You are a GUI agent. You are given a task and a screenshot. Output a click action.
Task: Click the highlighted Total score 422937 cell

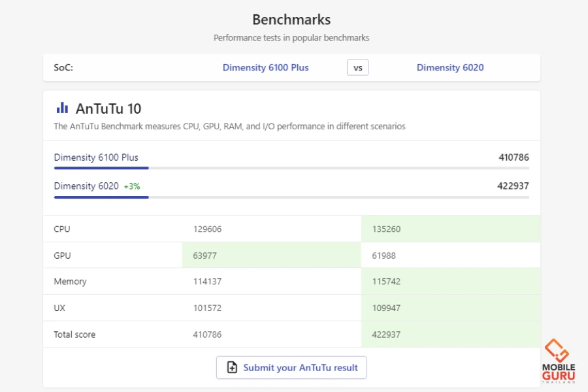pos(386,335)
